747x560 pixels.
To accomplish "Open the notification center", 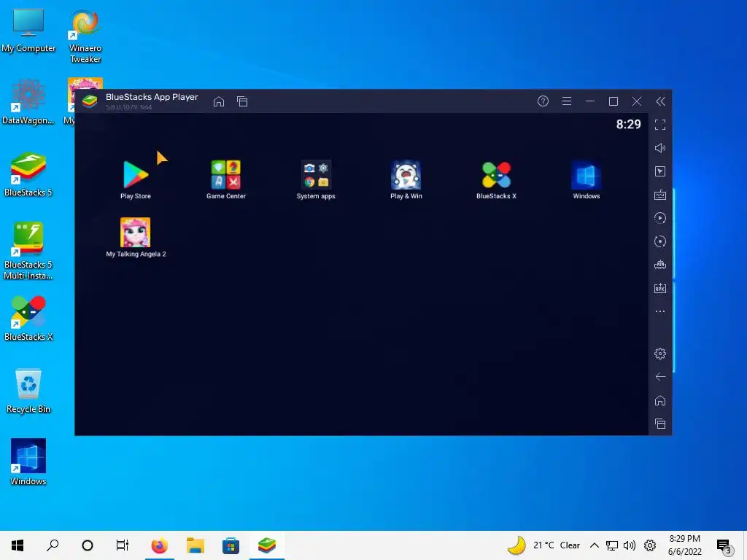I will 724,546.
